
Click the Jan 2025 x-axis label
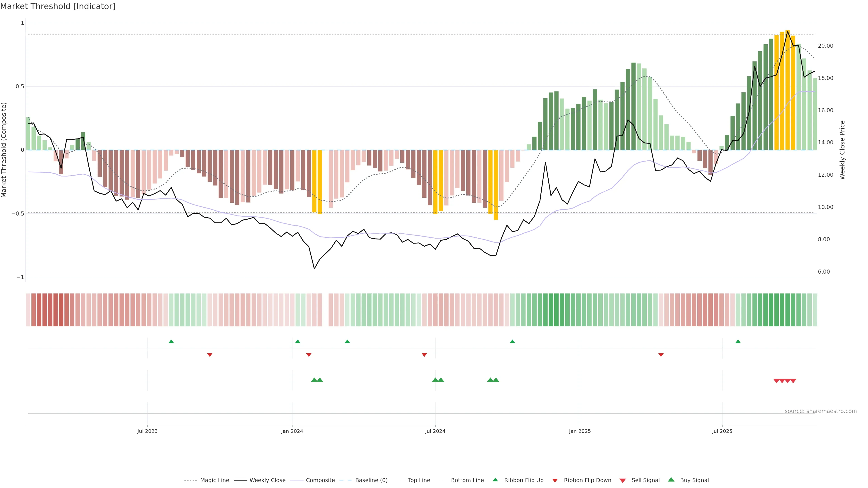tap(580, 431)
